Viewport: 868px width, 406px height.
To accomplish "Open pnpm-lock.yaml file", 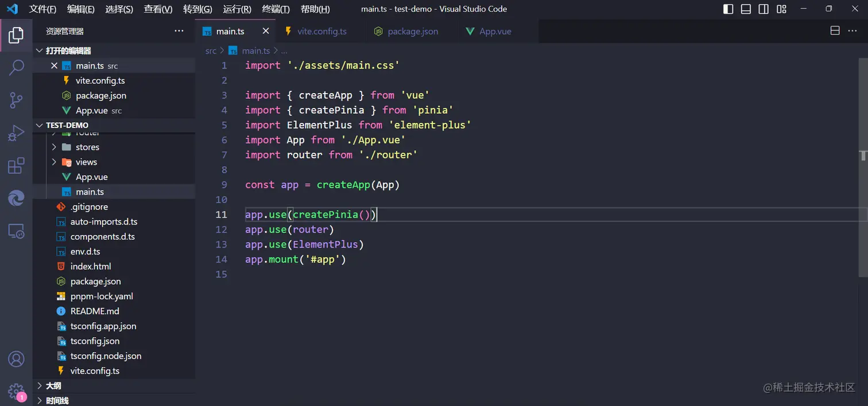I will pos(114,296).
